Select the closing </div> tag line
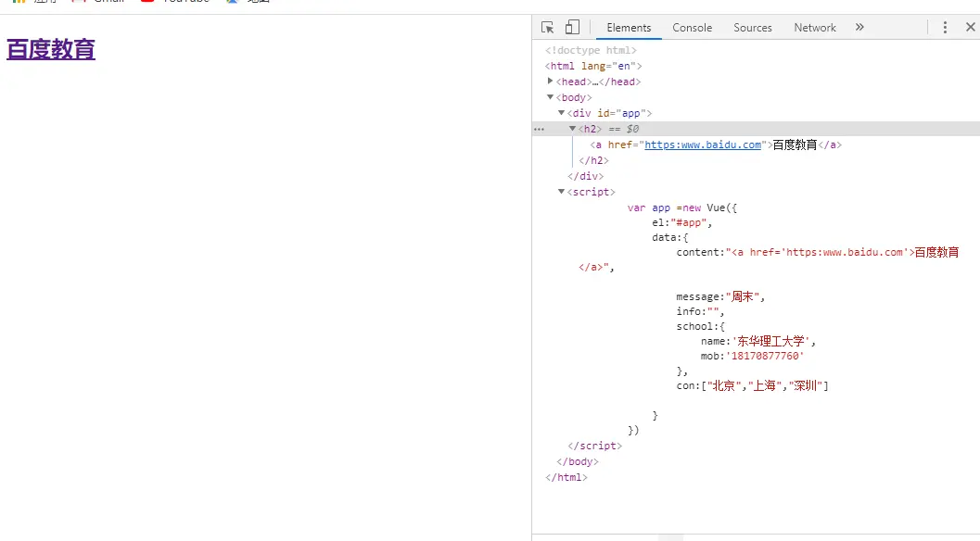The height and width of the screenshot is (541, 980). pos(585,176)
